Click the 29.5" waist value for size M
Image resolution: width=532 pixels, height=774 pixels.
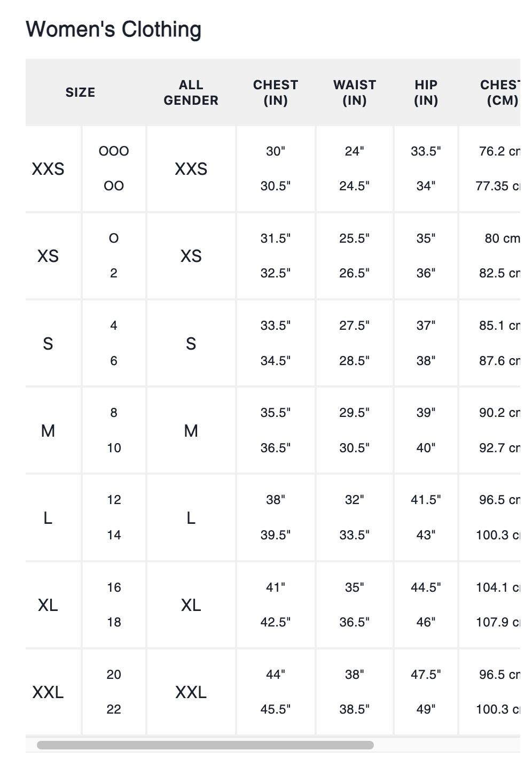(355, 413)
